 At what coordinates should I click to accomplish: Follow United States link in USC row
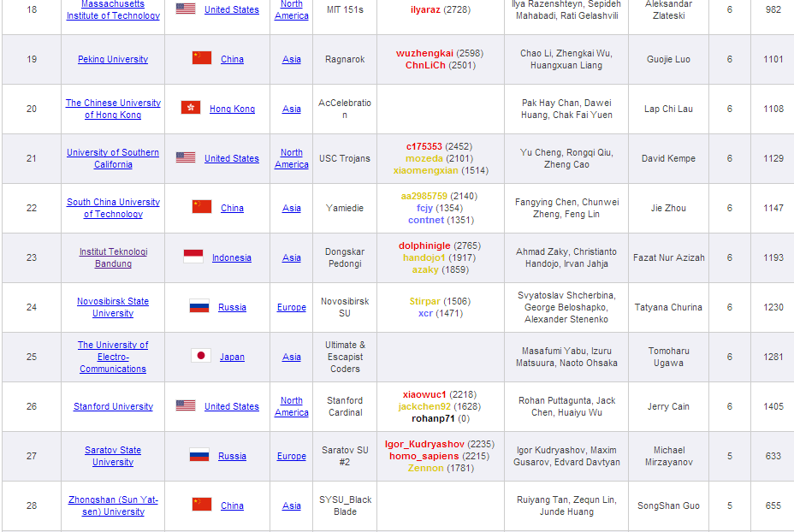click(x=231, y=158)
